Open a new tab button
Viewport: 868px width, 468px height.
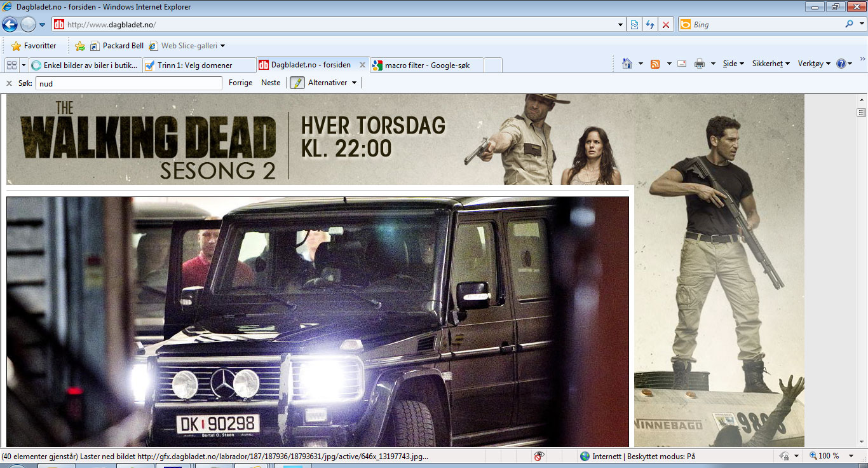point(493,65)
